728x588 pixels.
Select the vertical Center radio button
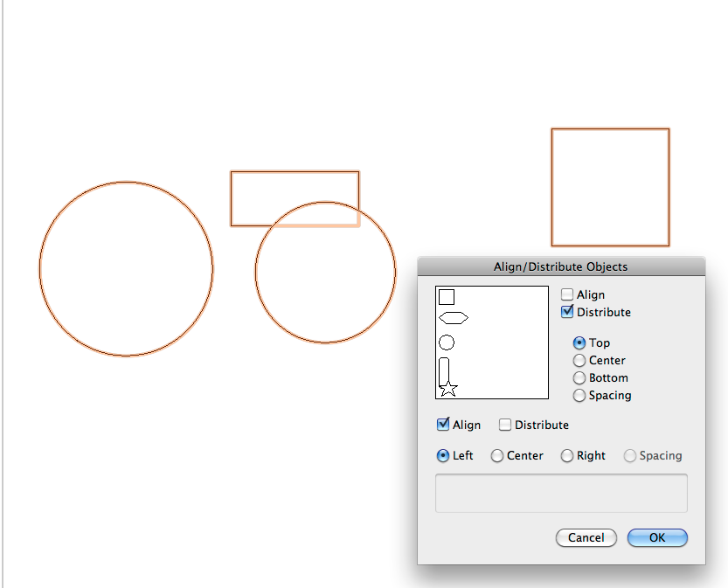pos(579,361)
